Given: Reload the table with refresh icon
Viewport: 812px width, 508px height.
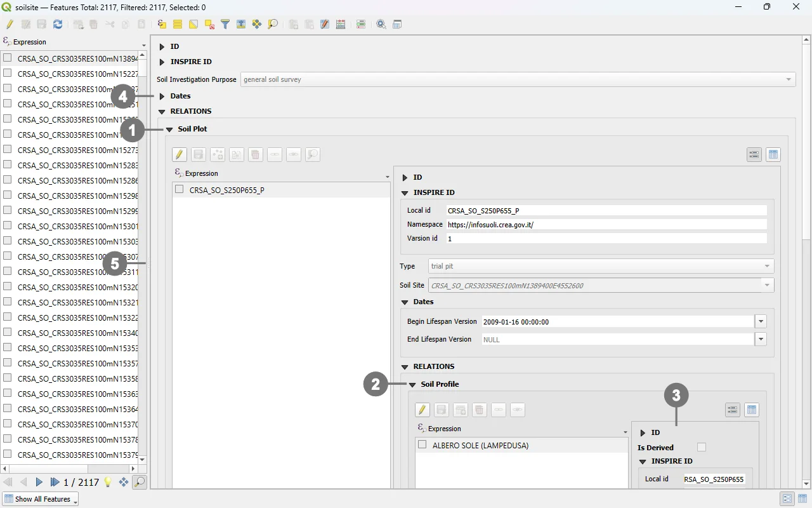Looking at the screenshot, I should click(58, 24).
